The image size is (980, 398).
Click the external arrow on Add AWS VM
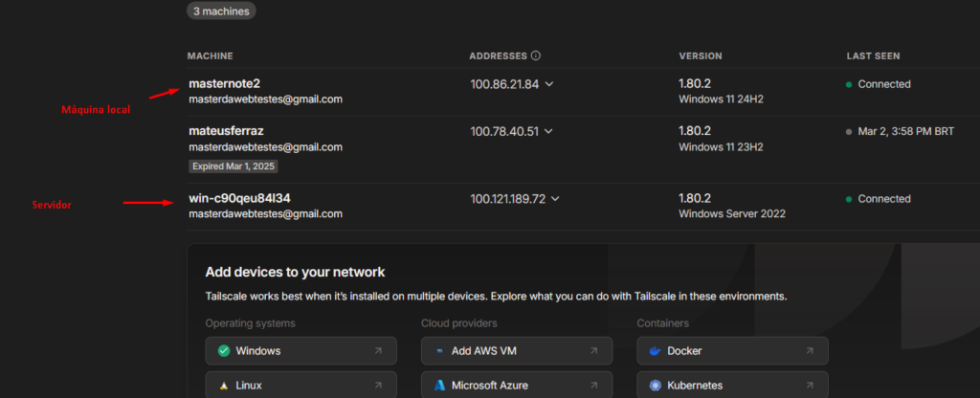[x=593, y=351]
